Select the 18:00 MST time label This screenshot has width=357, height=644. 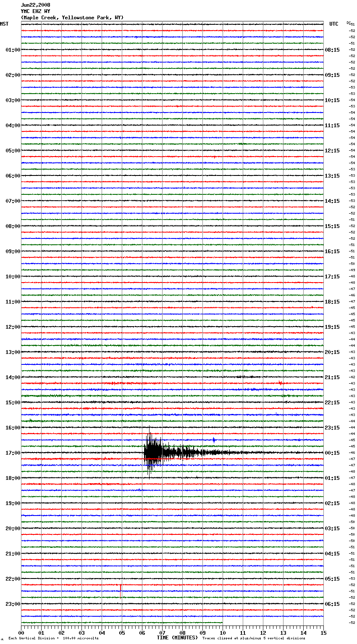tap(13, 478)
